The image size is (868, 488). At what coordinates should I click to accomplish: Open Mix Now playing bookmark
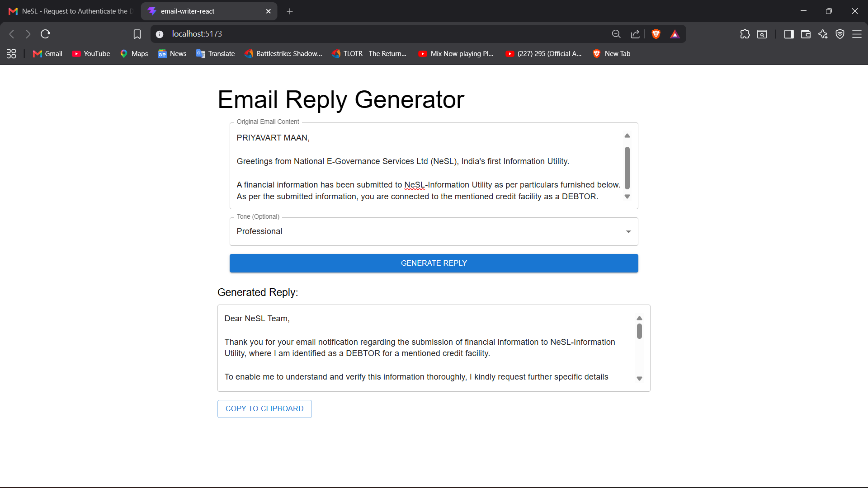(456, 54)
